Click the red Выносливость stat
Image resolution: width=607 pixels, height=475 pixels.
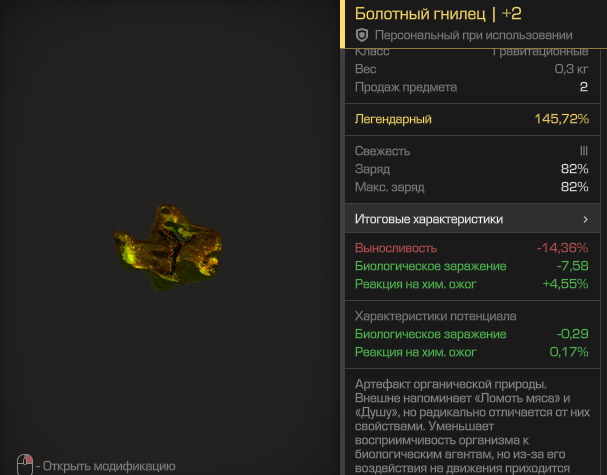396,248
